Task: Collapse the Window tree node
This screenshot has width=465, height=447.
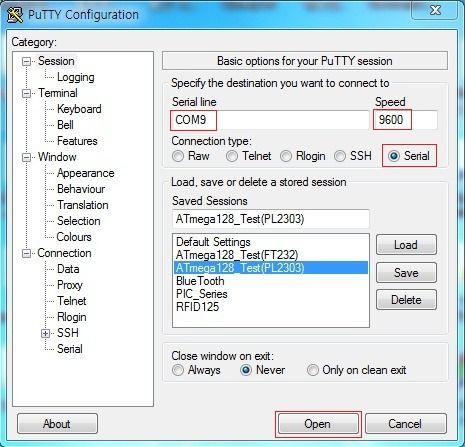Action: click(26, 157)
